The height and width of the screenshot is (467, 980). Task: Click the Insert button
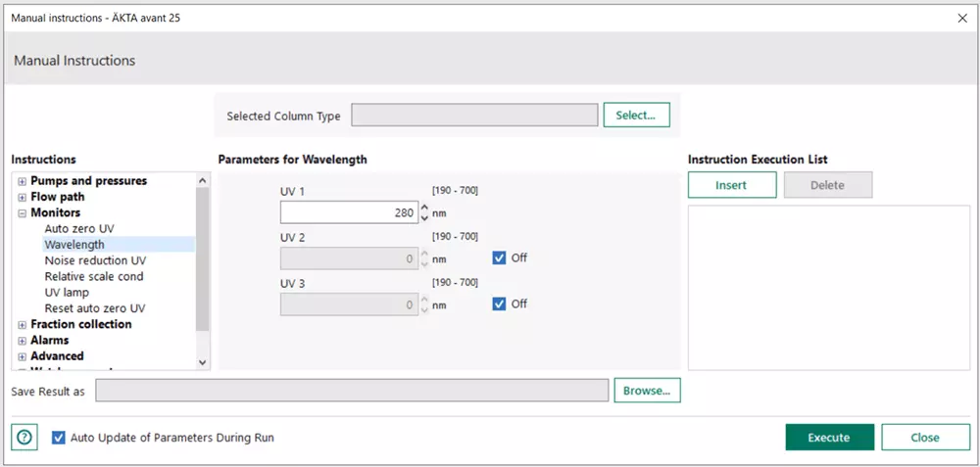731,185
